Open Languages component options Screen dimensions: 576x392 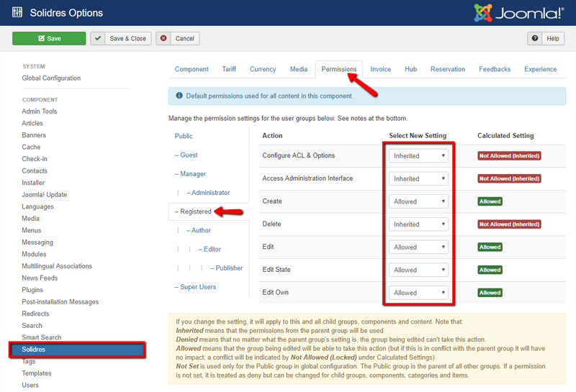[x=38, y=206]
